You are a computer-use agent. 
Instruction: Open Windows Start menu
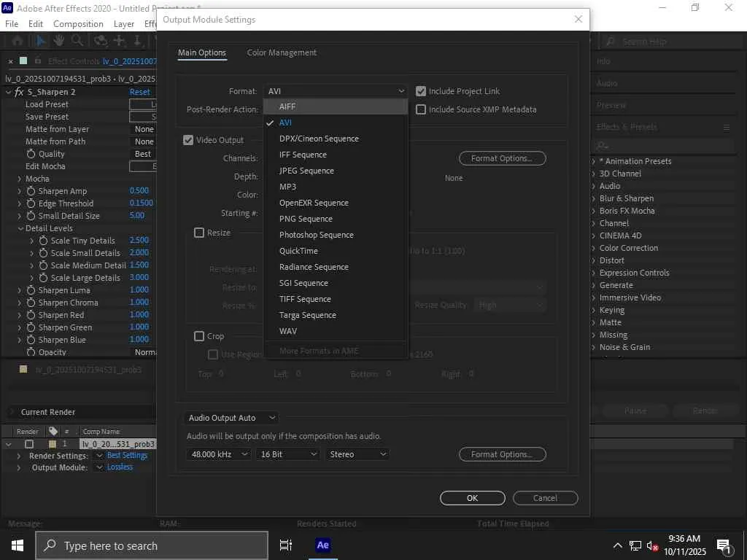click(x=18, y=545)
